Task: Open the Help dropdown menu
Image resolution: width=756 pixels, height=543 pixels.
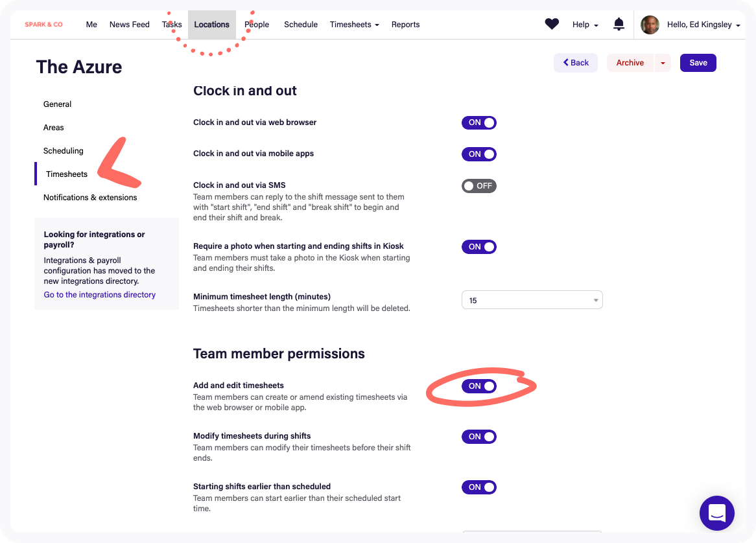Action: coord(585,25)
